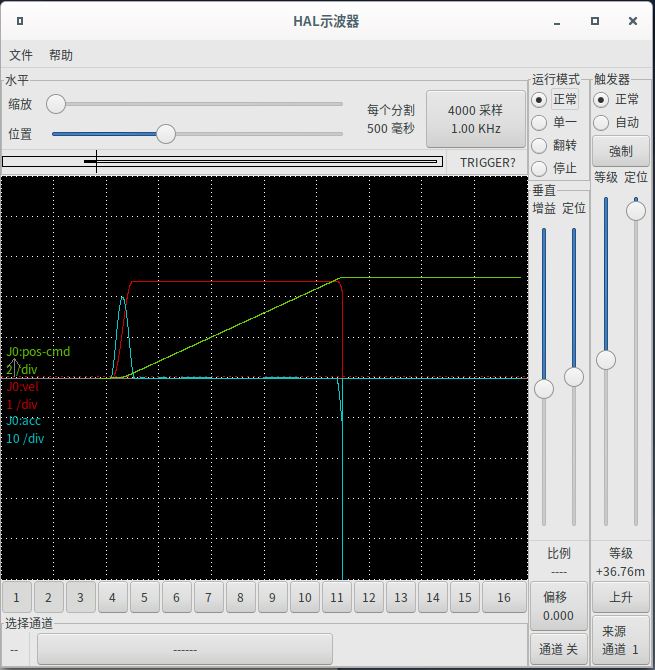Click the +36.76m trigger level value

point(620,572)
